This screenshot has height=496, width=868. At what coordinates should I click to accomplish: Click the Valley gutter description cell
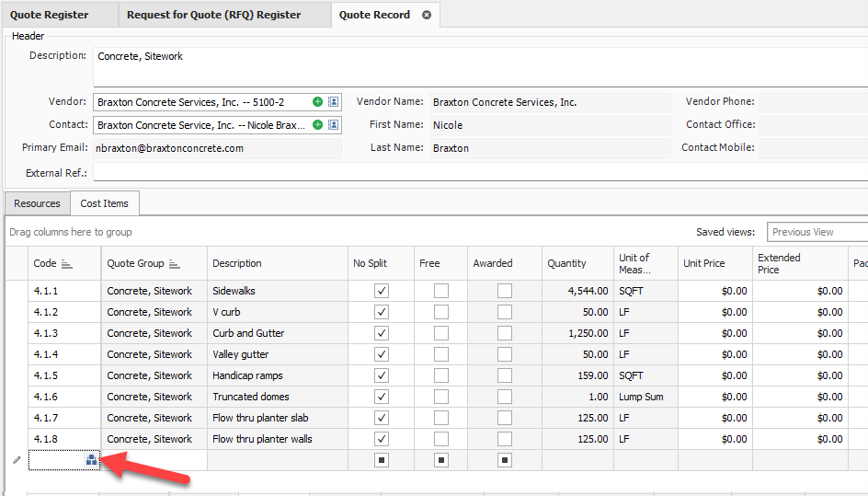(278, 354)
